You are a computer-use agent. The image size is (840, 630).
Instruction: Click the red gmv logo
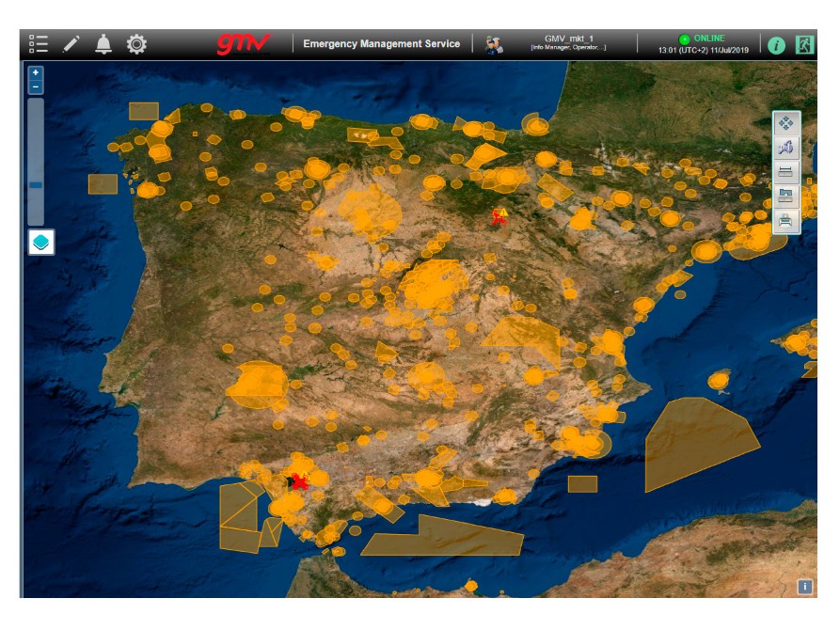(244, 44)
